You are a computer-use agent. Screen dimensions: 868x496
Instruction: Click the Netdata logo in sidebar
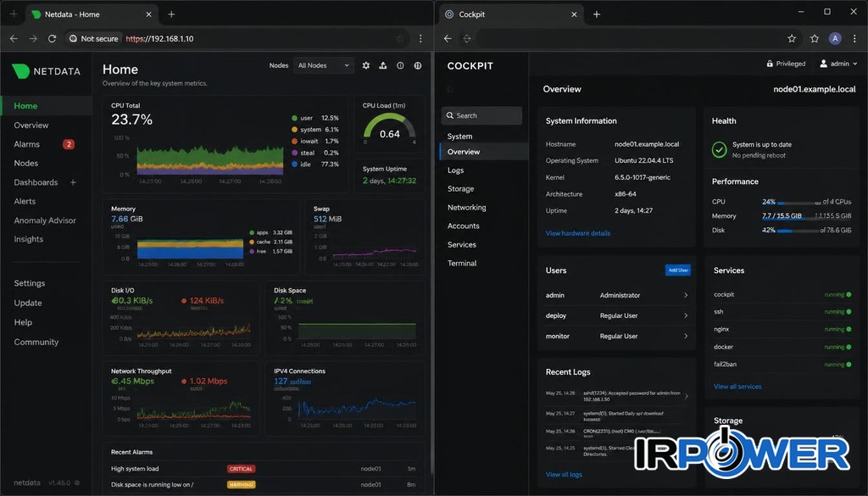pyautogui.click(x=47, y=71)
